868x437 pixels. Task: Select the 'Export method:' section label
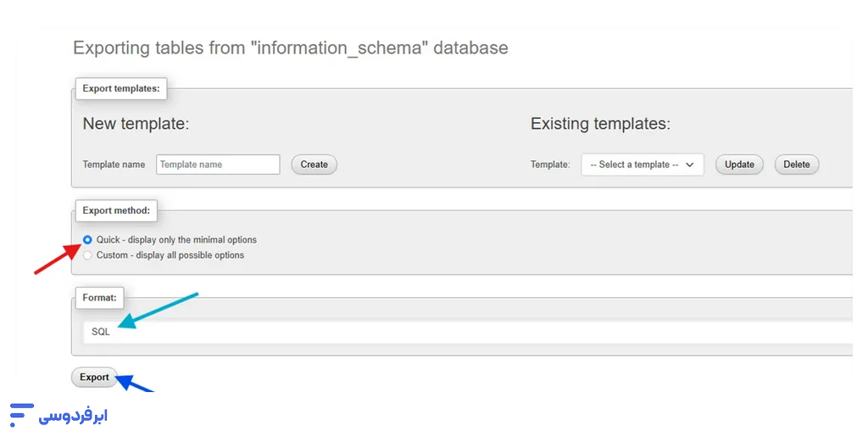(116, 210)
